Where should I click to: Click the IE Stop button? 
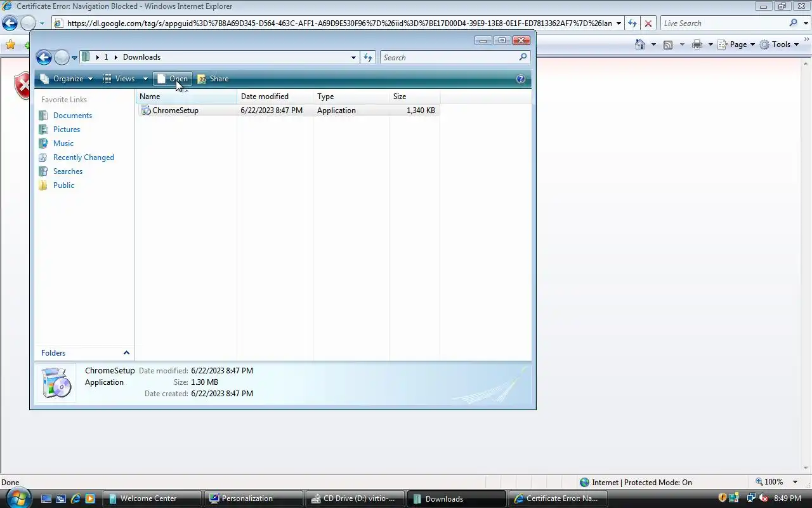click(x=648, y=23)
